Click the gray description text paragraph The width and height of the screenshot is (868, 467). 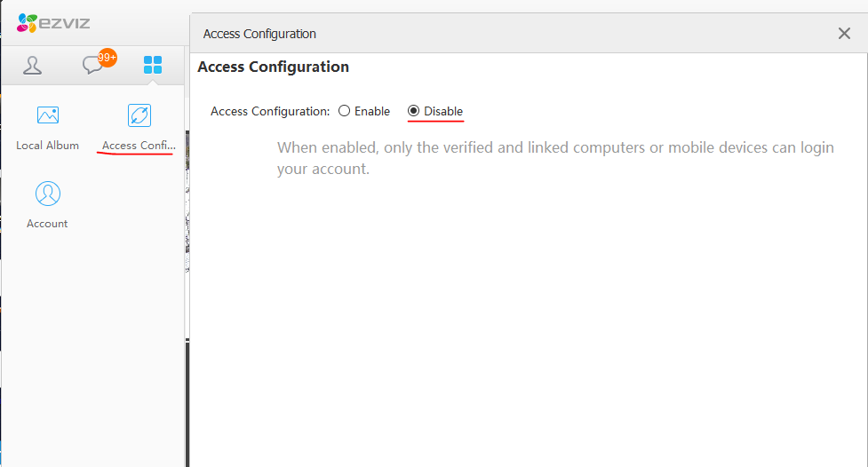click(x=555, y=158)
